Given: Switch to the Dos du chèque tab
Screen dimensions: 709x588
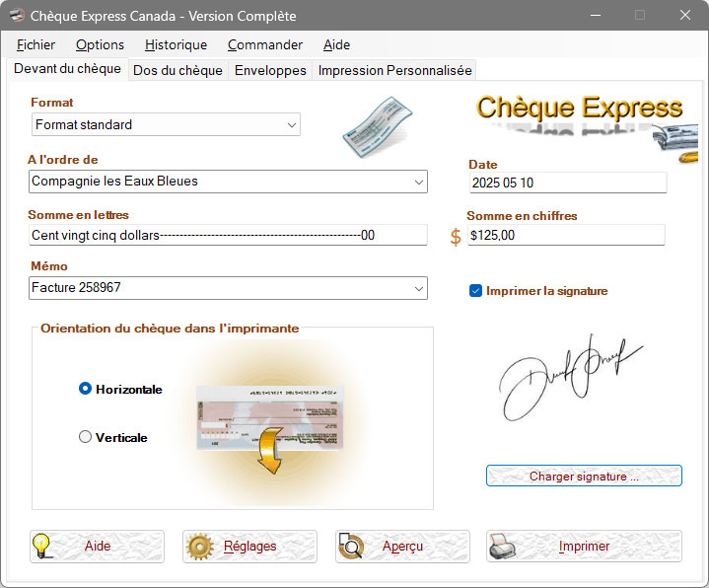Looking at the screenshot, I should 177,71.
